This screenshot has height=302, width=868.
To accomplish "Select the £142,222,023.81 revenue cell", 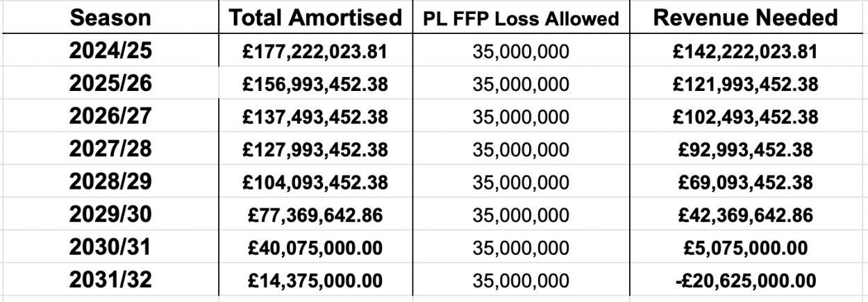I will (745, 51).
